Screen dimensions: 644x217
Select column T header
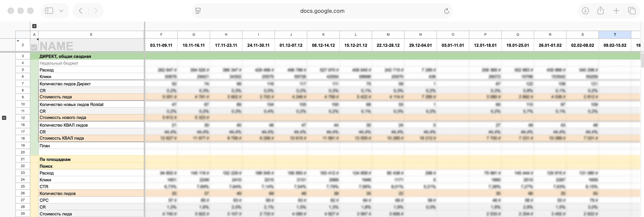point(615,35)
